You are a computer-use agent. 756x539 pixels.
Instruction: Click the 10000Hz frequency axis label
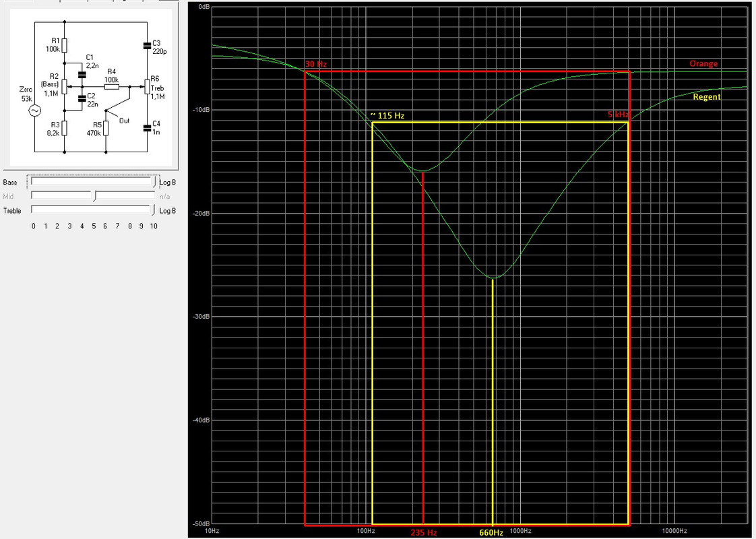pos(674,531)
